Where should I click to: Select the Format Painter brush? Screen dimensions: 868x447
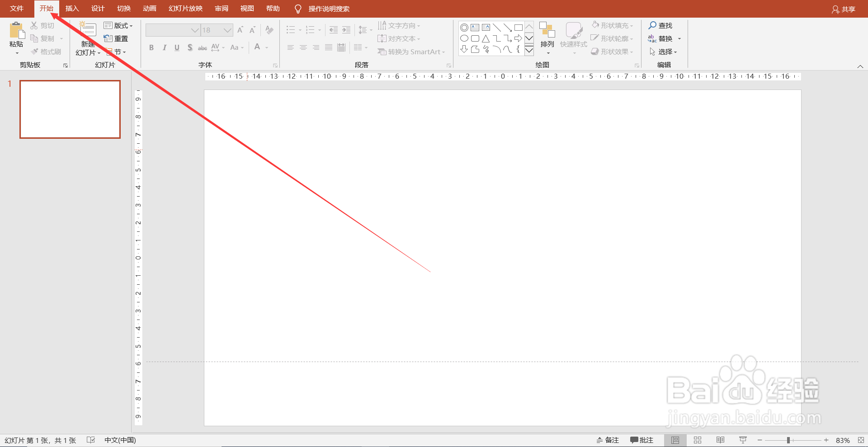(34, 52)
